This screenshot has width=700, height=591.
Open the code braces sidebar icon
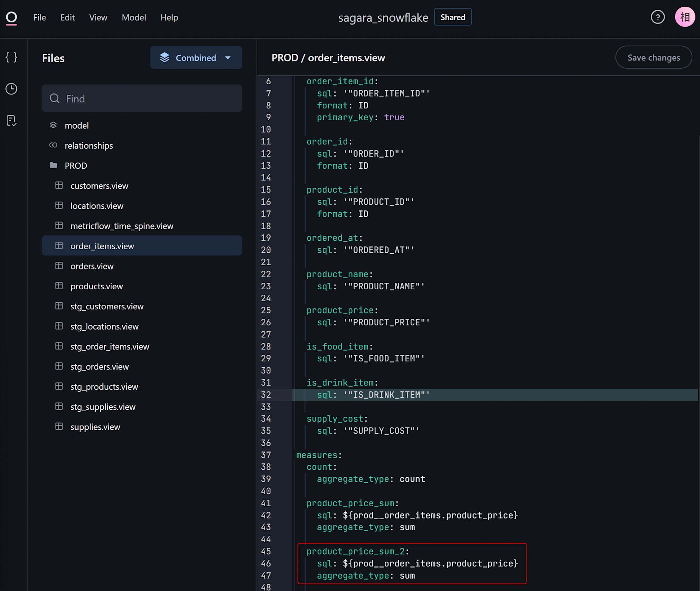12,57
